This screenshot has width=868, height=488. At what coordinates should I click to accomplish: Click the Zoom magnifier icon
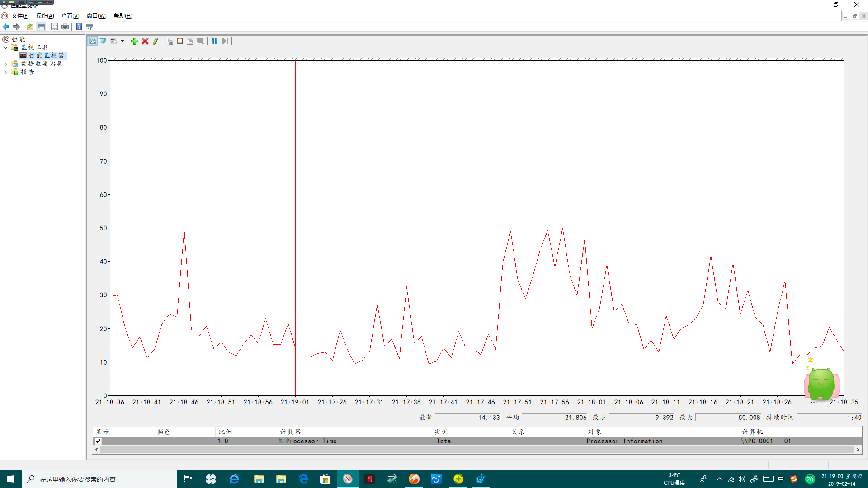tap(200, 41)
